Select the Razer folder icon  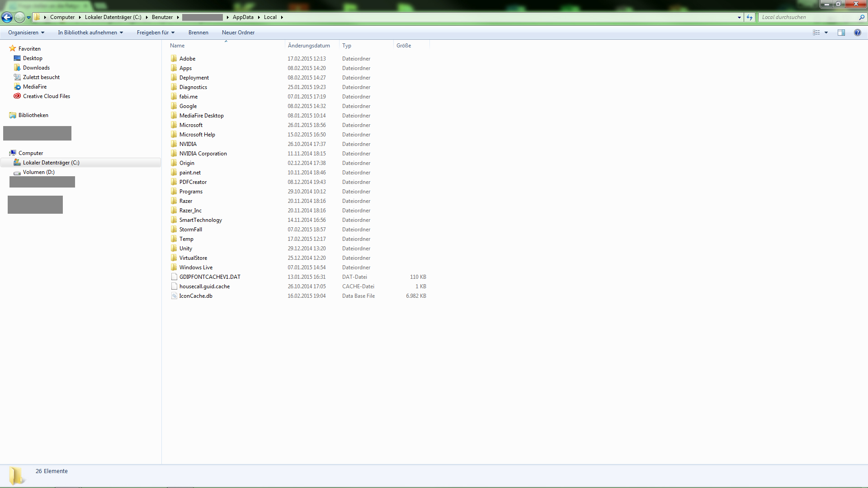pyautogui.click(x=174, y=201)
